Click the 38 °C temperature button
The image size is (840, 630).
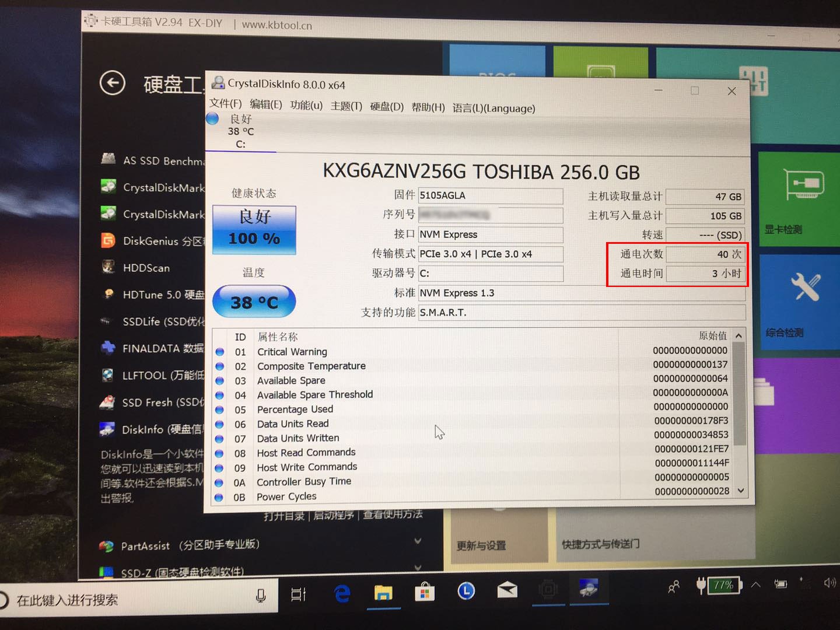point(254,302)
